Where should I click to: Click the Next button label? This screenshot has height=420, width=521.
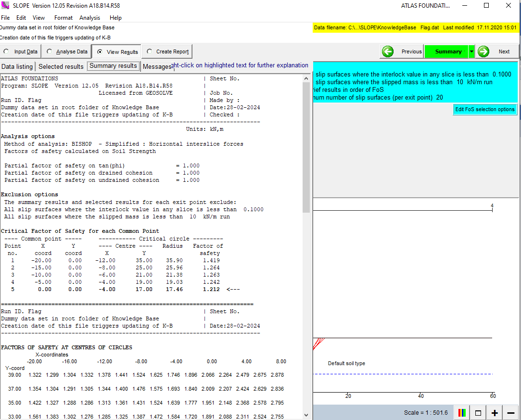504,51
